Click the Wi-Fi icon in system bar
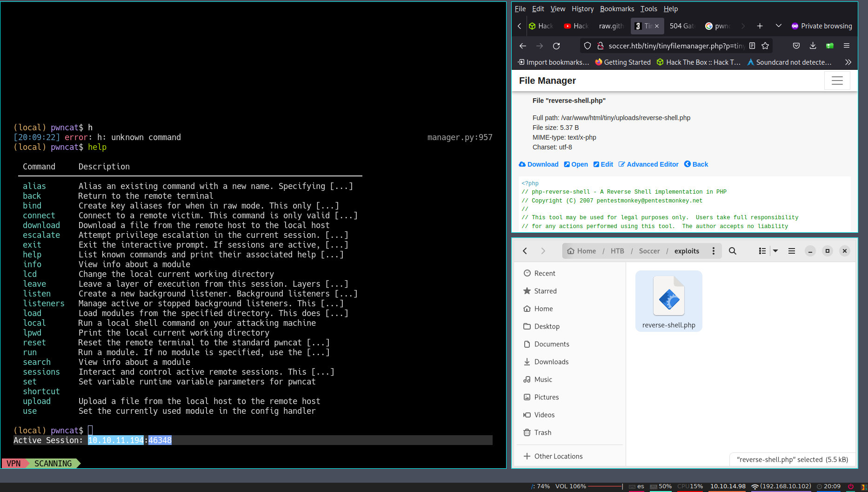The image size is (868, 492). [x=755, y=486]
